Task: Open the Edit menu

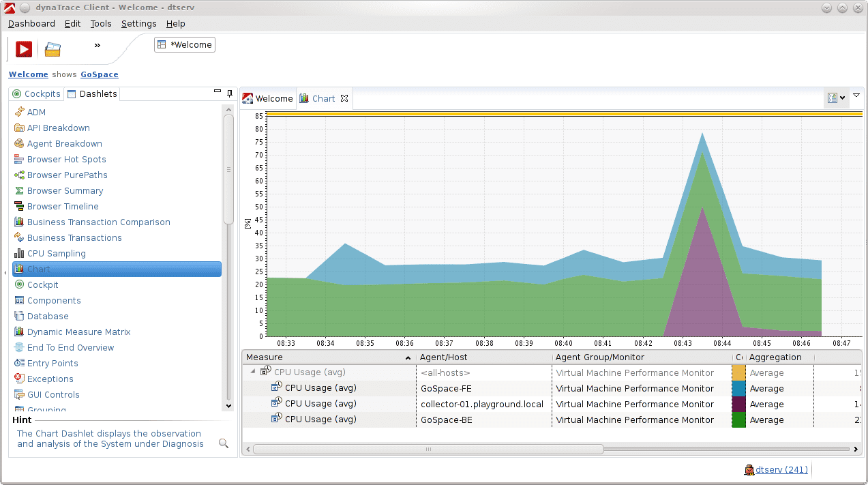Action: coord(72,23)
